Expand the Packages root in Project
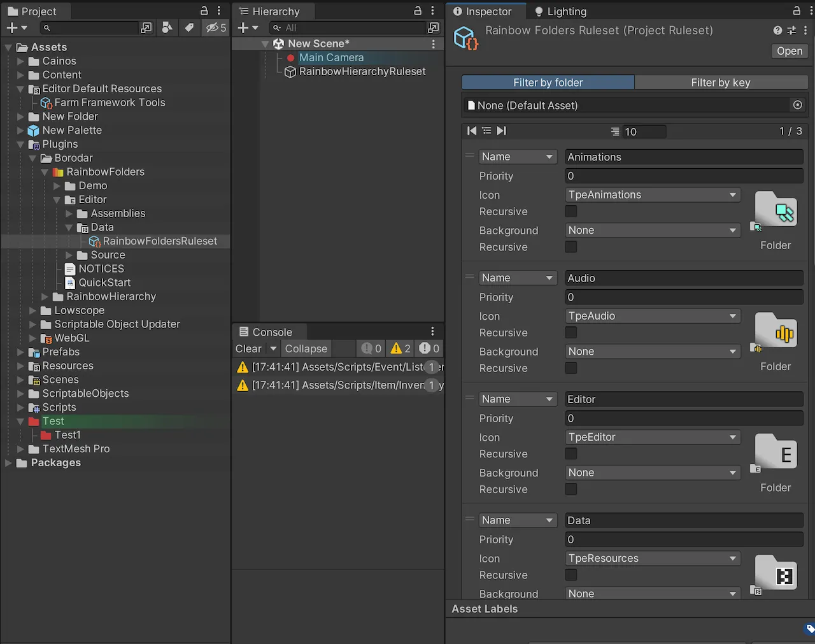The image size is (815, 644). (x=8, y=463)
